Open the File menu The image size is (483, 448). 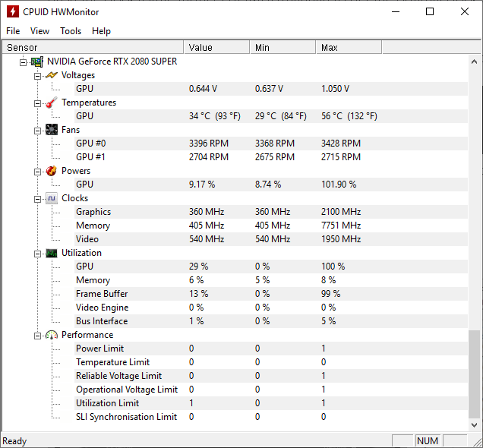pyautogui.click(x=13, y=31)
